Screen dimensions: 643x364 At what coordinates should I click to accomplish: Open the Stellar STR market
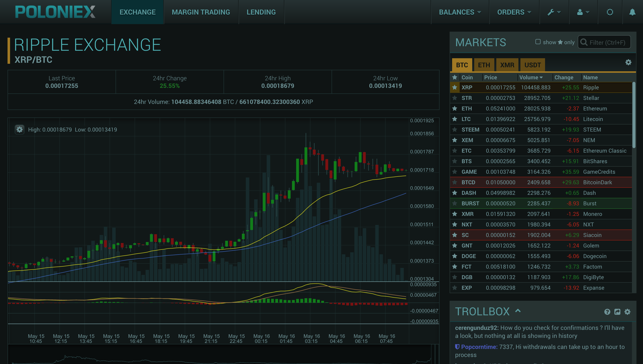coord(541,98)
